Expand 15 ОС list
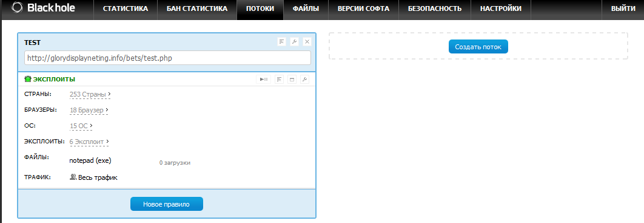Screen dimensions: 644x223 point(81,126)
